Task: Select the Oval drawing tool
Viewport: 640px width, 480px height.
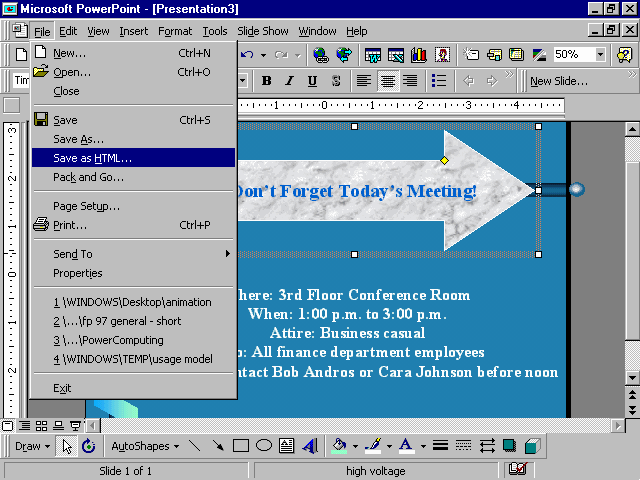Action: pyautogui.click(x=264, y=446)
